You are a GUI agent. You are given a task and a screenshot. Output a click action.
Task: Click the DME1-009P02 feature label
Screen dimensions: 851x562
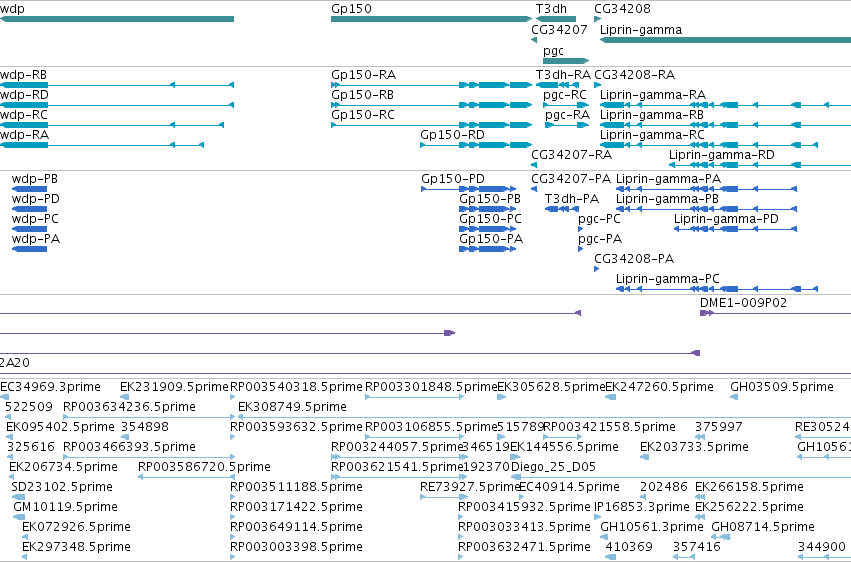[x=743, y=303]
